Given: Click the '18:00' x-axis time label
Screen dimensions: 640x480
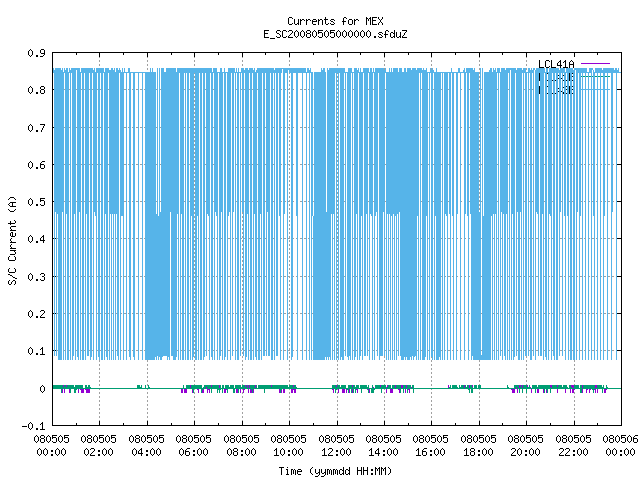Looking at the screenshot, I should [x=478, y=452].
